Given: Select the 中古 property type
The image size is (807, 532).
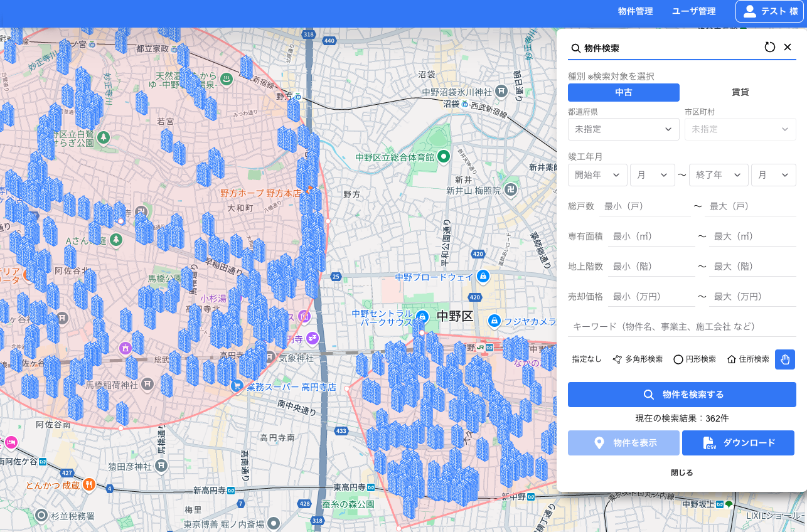Looking at the screenshot, I should pos(624,92).
